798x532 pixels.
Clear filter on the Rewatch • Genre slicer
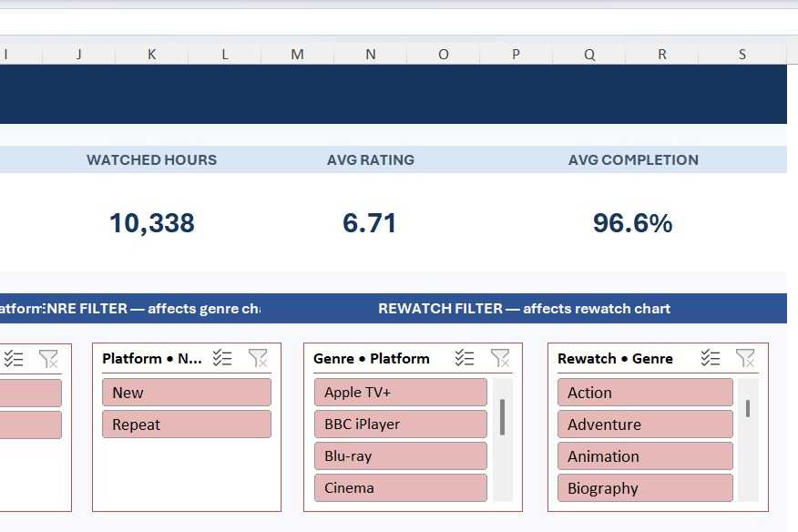(745, 358)
